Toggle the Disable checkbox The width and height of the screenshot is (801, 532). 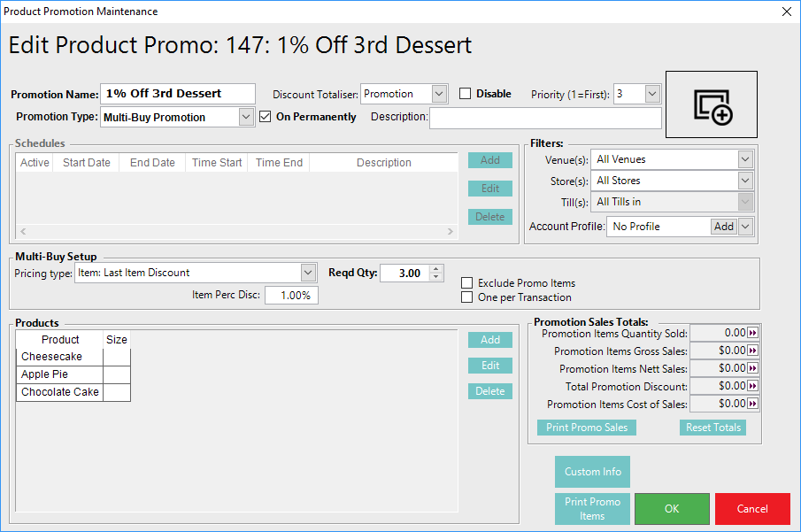point(466,94)
